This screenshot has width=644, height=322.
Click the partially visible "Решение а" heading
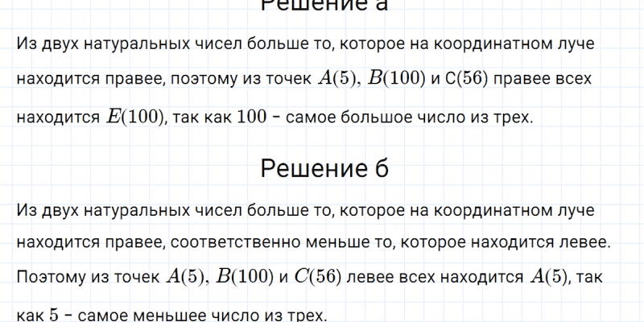point(324,6)
